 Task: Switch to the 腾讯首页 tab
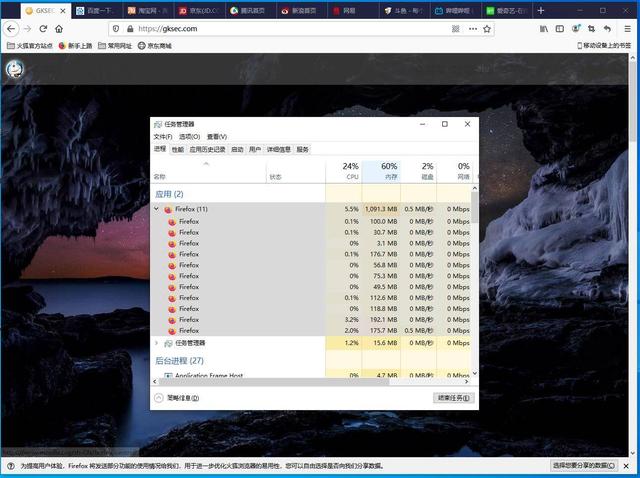point(251,11)
